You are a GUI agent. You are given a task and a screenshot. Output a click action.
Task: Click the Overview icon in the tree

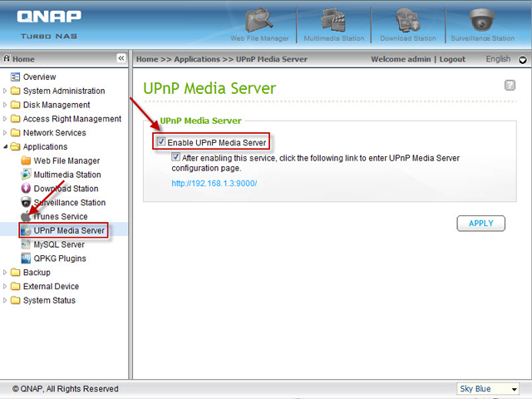tap(15, 77)
